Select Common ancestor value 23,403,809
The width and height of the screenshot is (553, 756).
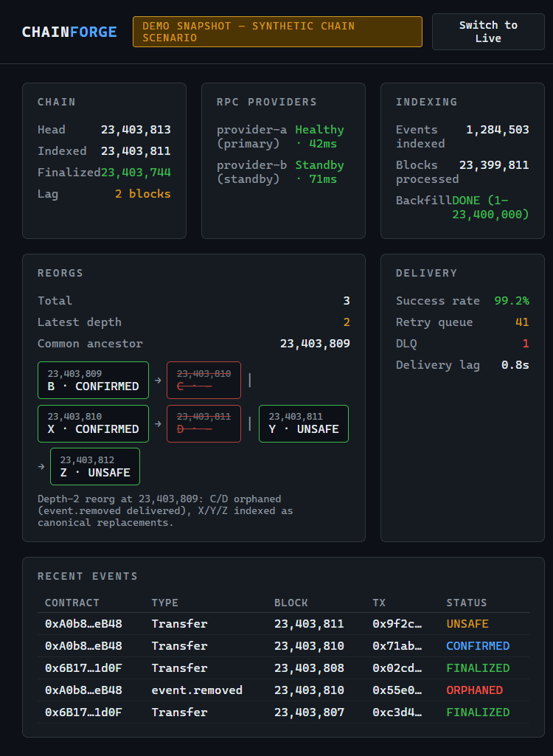coord(316,344)
